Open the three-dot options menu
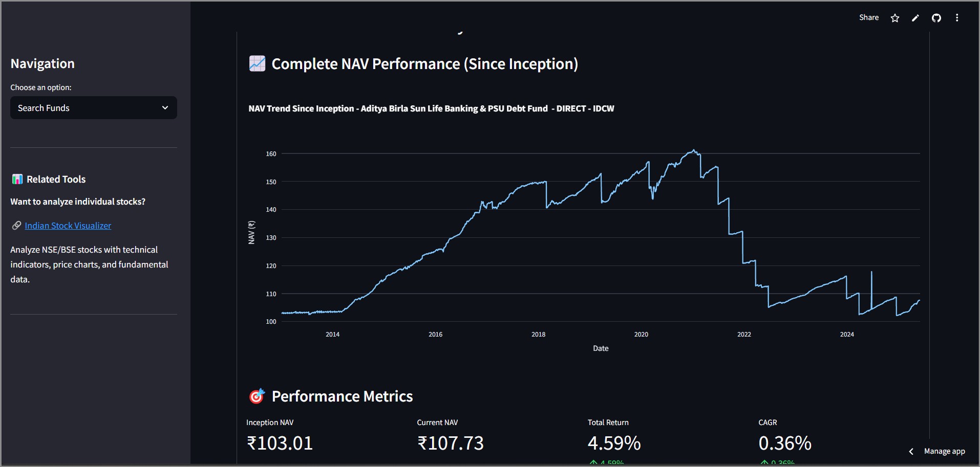 tap(956, 17)
